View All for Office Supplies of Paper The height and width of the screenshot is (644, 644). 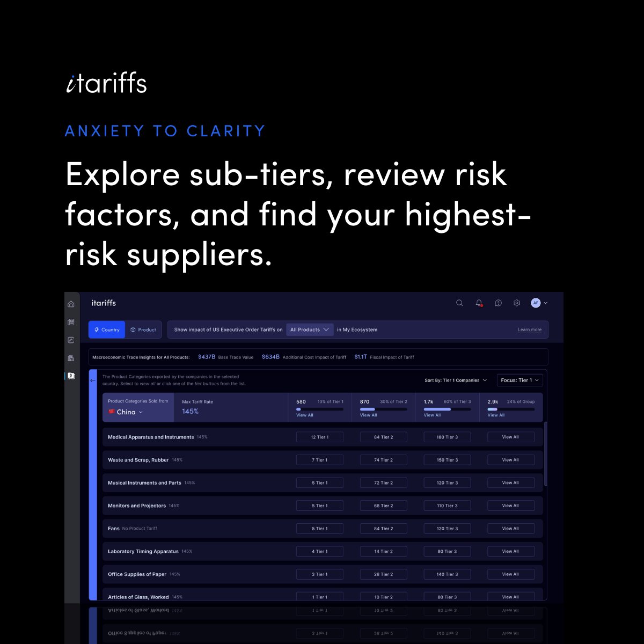pos(511,574)
